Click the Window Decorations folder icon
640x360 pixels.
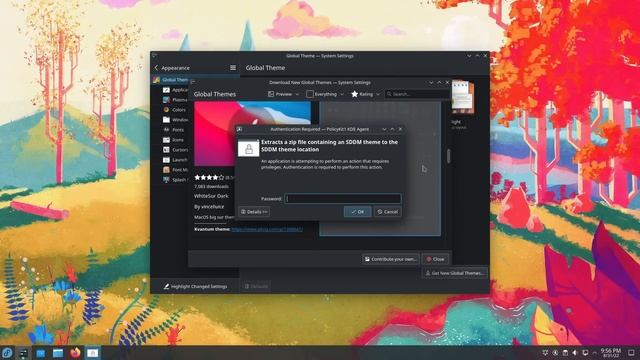tap(166, 120)
